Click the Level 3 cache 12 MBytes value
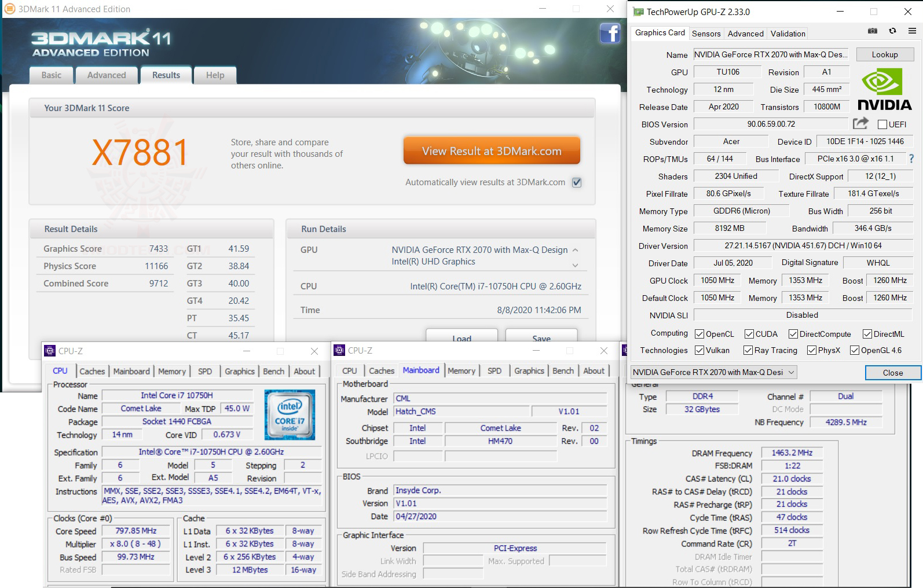 (x=250, y=569)
